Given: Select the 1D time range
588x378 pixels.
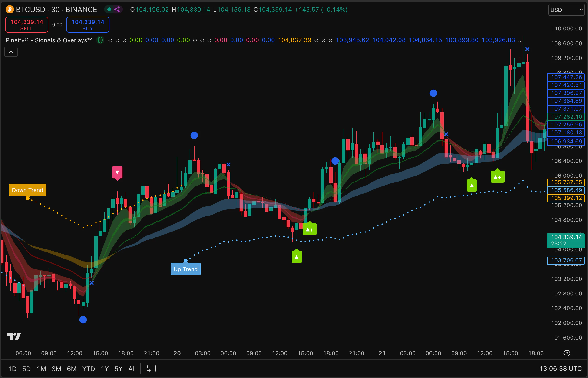Looking at the screenshot, I should tap(12, 369).
